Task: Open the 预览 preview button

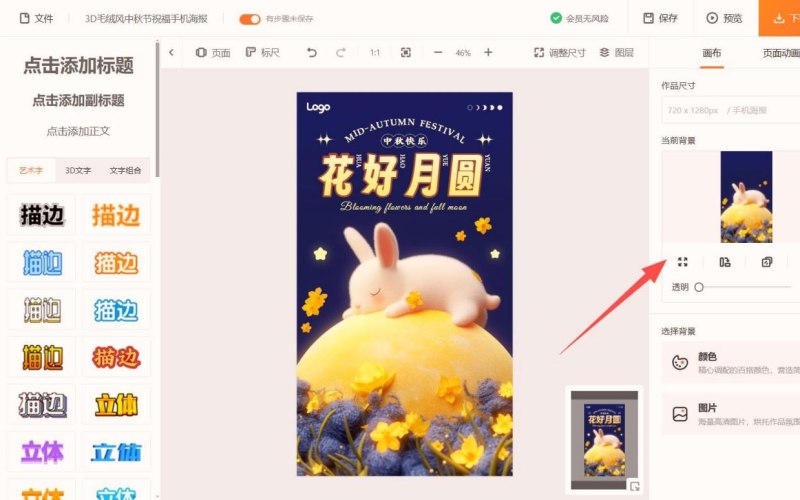Action: [724, 18]
